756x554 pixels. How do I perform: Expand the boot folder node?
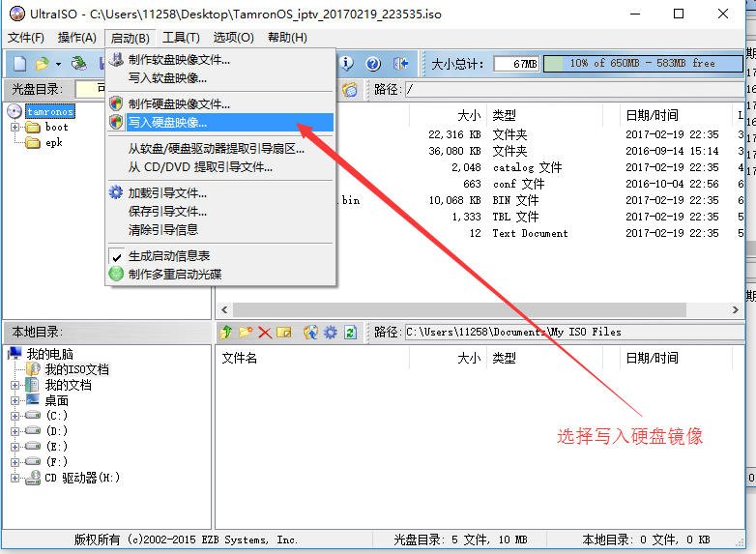[x=15, y=128]
